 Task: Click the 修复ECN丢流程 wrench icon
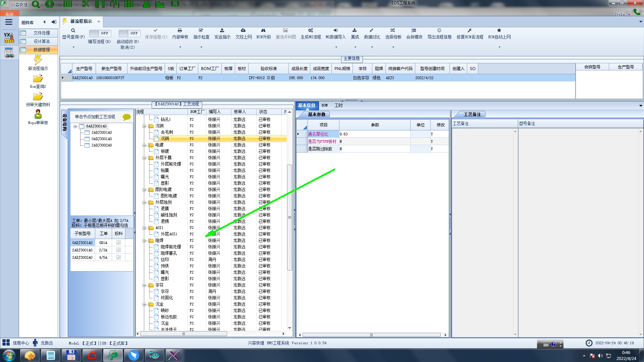pos(470,31)
